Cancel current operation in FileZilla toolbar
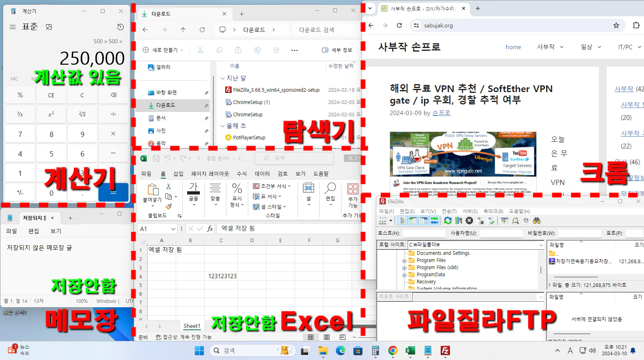Image resolution: width=644 pixels, height=360 pixels. click(470, 221)
